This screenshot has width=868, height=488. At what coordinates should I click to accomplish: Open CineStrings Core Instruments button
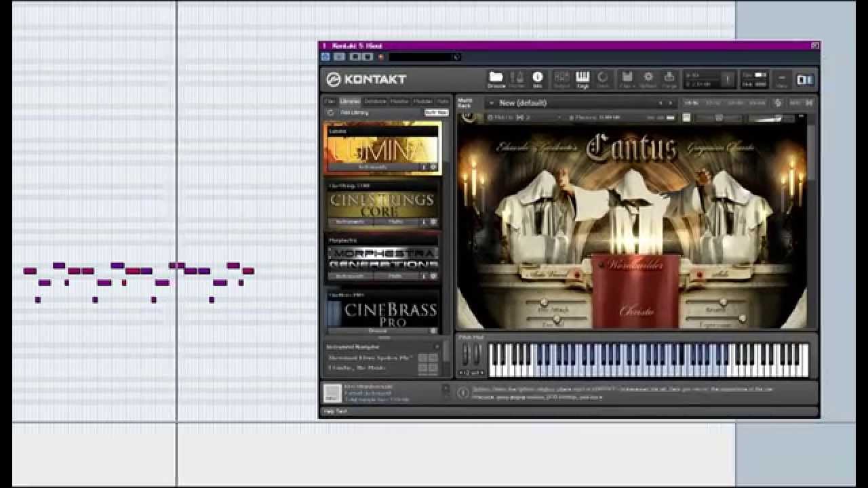click(351, 222)
